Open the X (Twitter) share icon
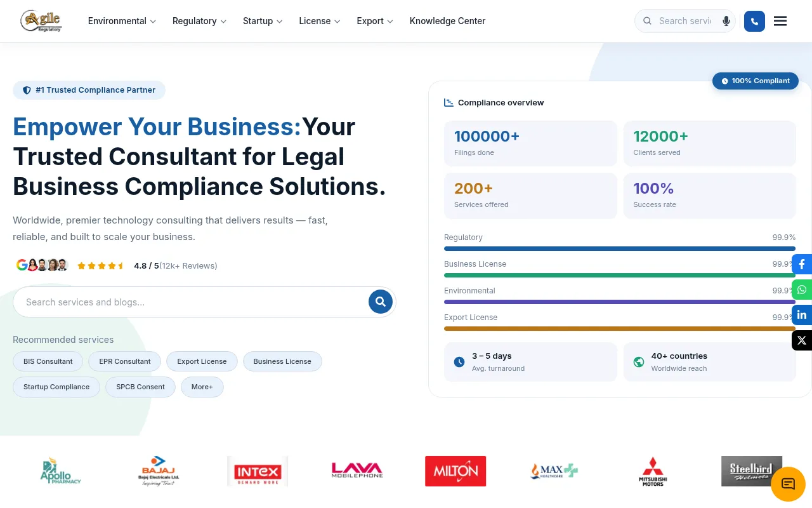 click(x=802, y=340)
